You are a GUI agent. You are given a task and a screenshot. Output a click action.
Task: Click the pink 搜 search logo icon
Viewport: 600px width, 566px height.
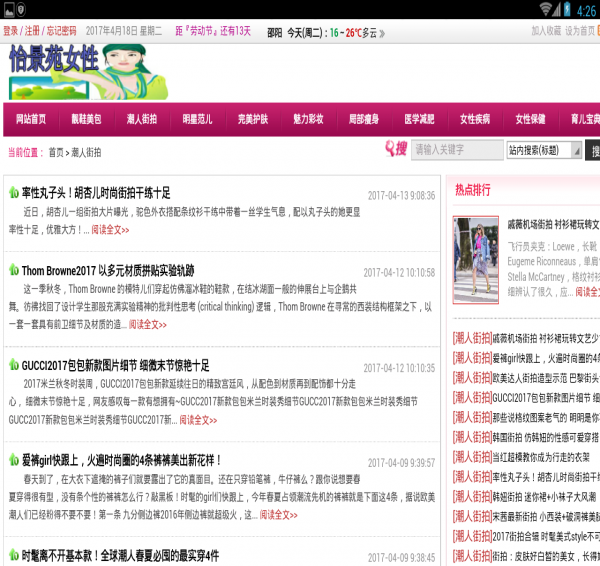click(x=396, y=148)
